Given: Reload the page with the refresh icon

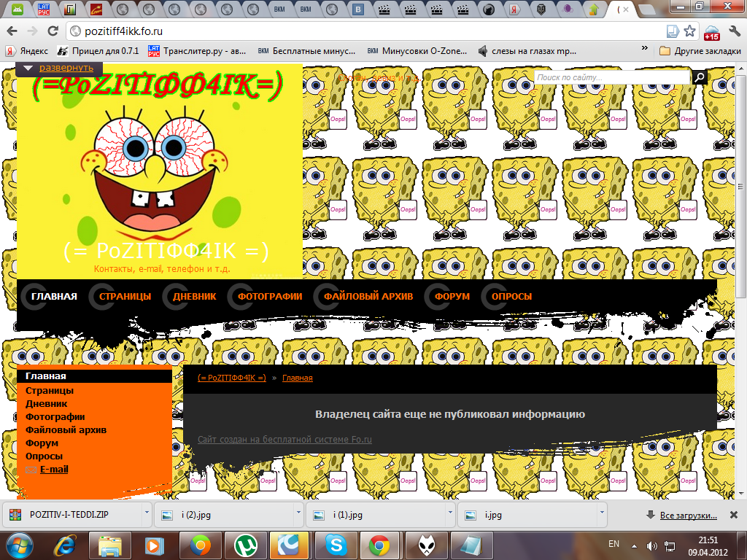Looking at the screenshot, I should [53, 31].
